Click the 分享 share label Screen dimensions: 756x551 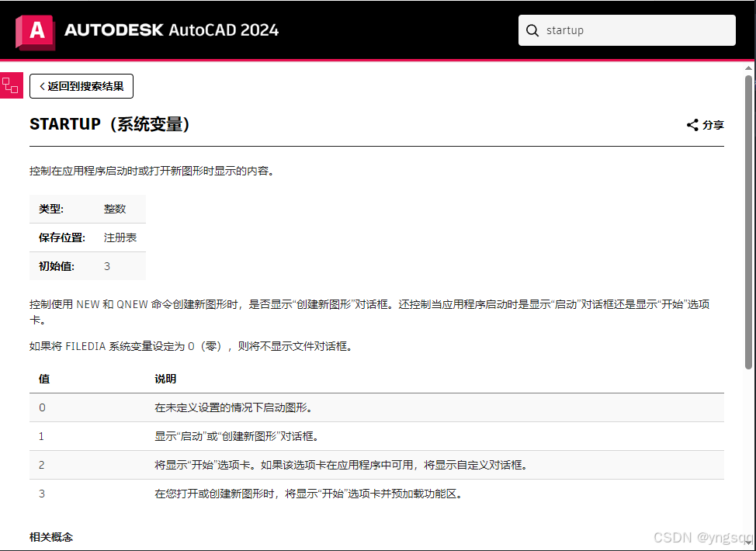[713, 125]
